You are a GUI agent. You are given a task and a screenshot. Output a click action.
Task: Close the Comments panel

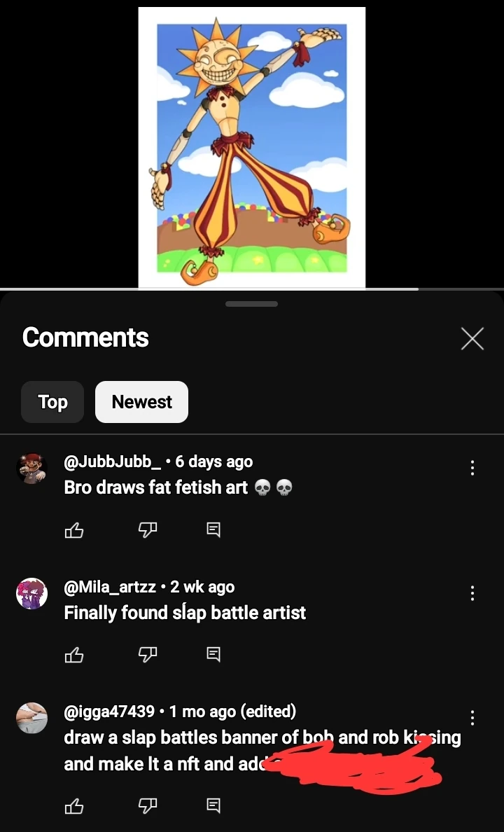472,338
